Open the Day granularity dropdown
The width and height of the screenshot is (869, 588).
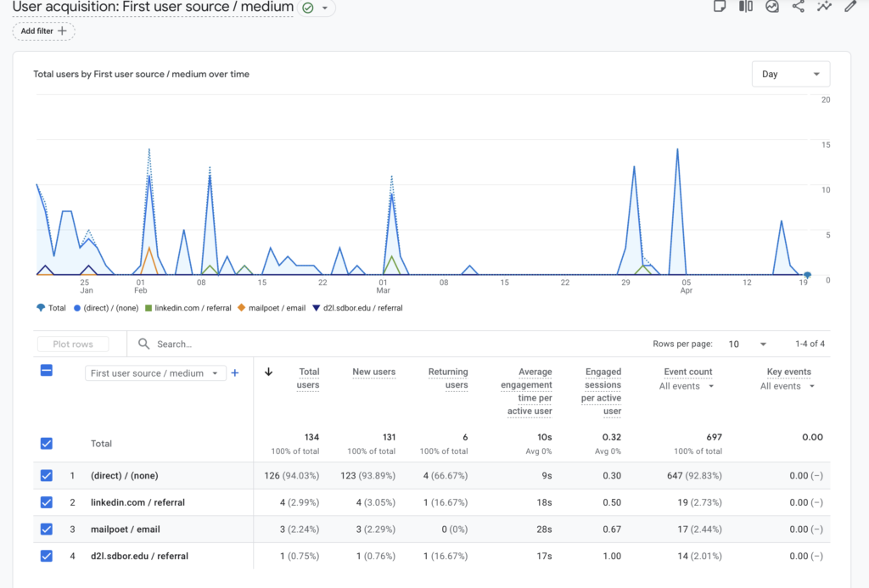point(790,75)
